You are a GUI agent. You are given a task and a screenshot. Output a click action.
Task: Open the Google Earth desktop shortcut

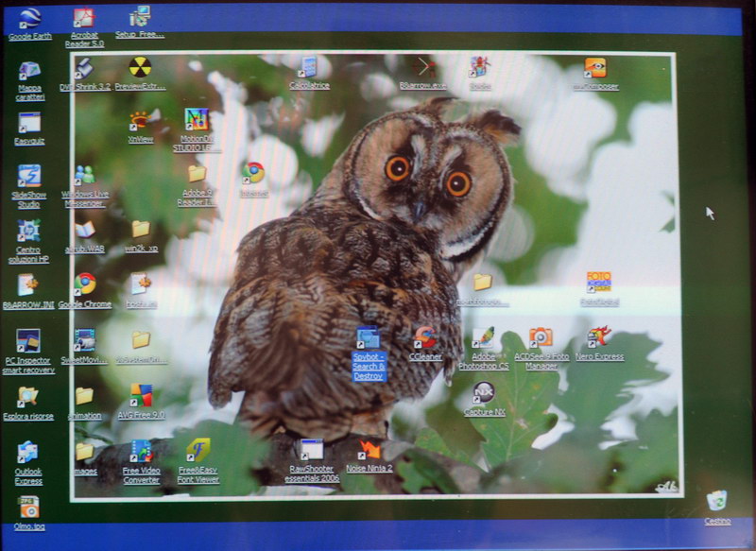tap(29, 19)
